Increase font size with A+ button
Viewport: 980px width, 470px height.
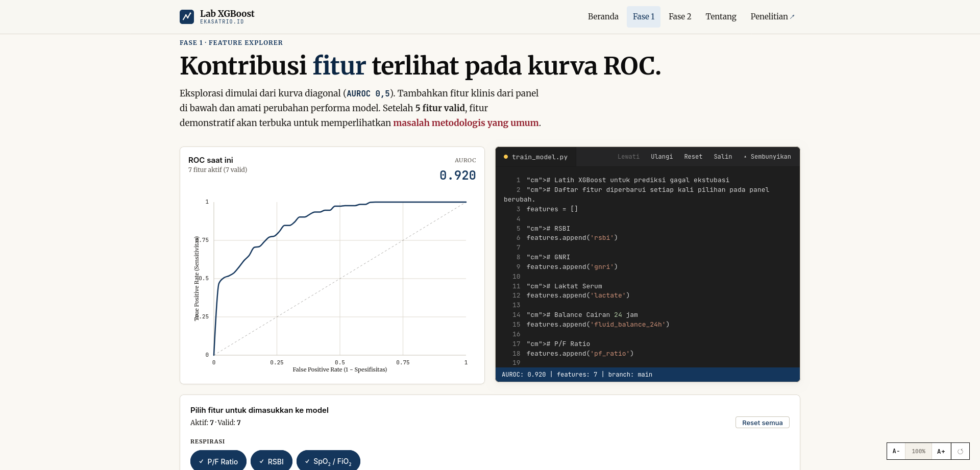941,451
